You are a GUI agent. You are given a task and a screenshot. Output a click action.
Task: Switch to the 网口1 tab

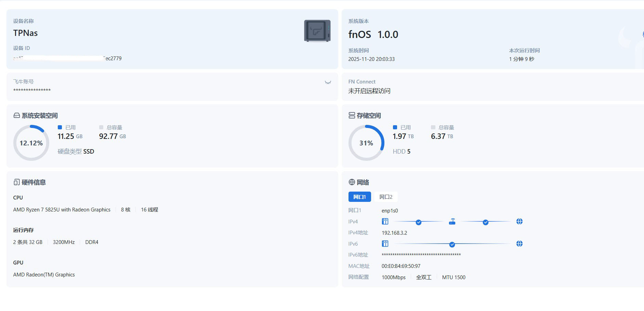pos(359,197)
